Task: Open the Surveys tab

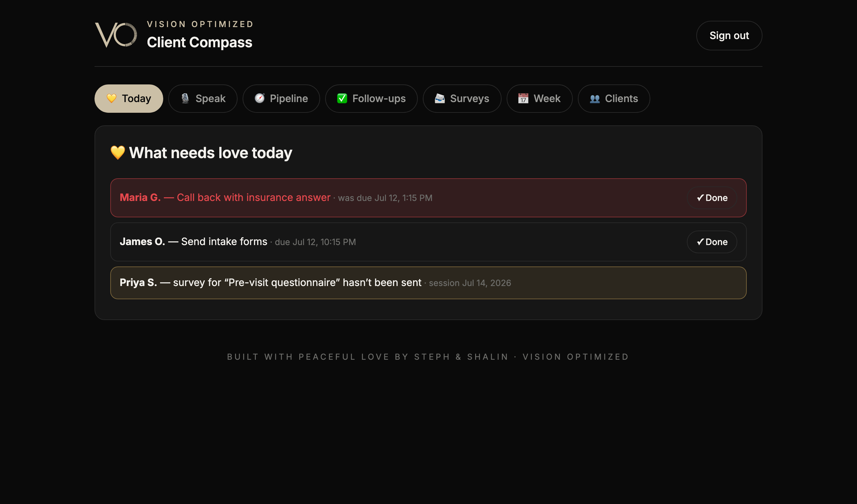Action: click(462, 99)
